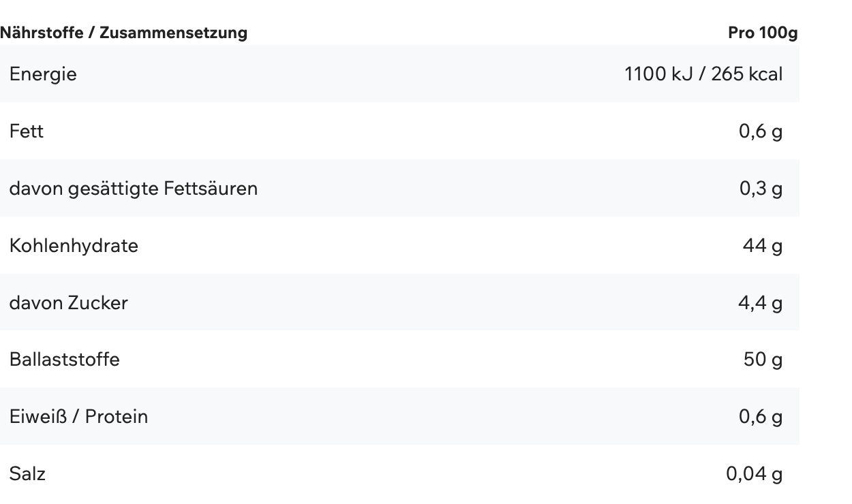
Task: Click the 1100 kJ energy figure
Action: pos(658,74)
